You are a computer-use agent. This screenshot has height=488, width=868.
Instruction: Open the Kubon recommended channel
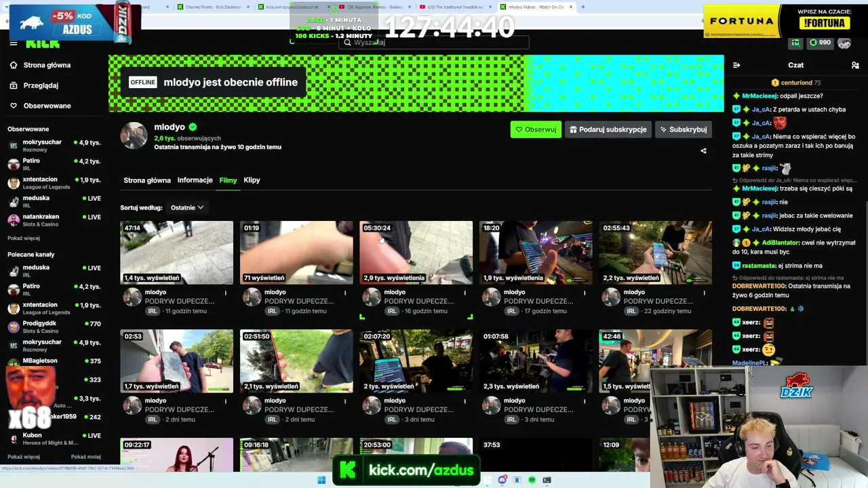tap(54, 439)
